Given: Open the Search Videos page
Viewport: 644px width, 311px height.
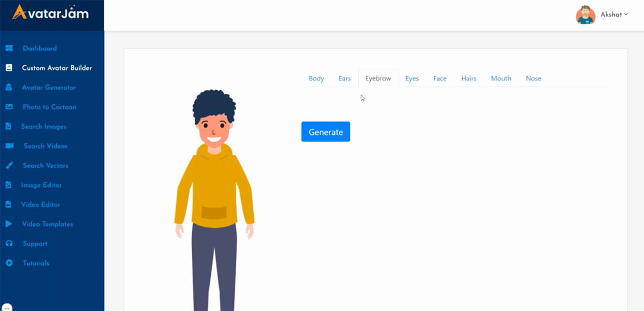Looking at the screenshot, I should click(46, 146).
